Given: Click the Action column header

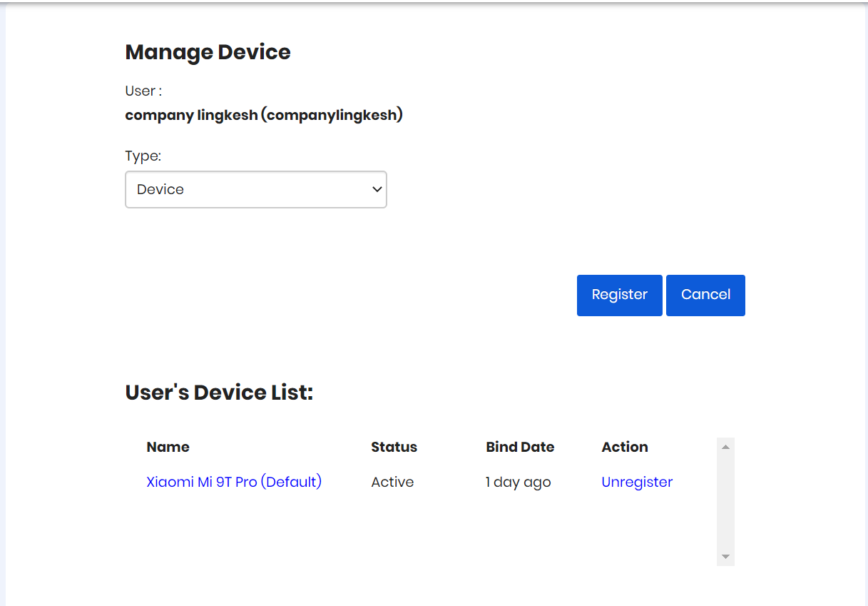Looking at the screenshot, I should pos(624,447).
